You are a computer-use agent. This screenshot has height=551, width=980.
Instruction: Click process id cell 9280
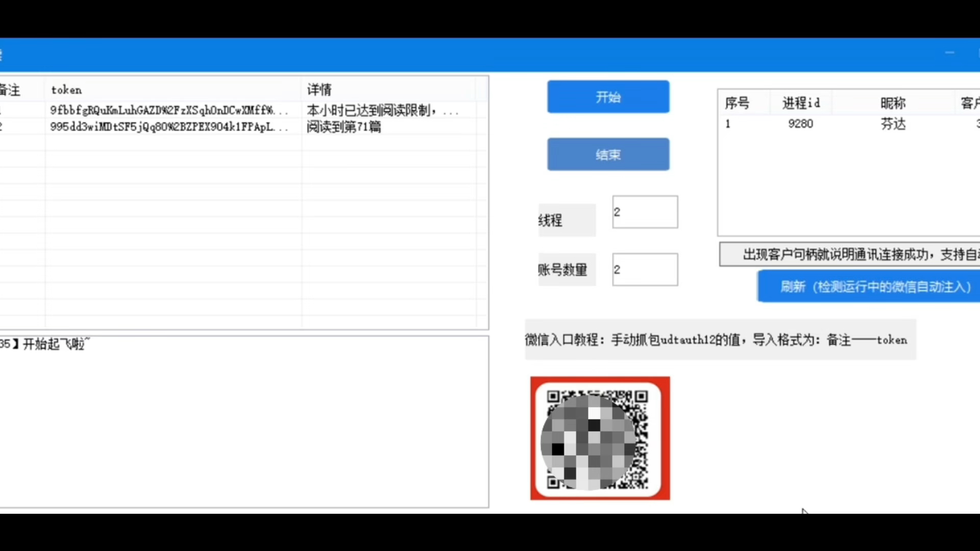click(x=800, y=124)
